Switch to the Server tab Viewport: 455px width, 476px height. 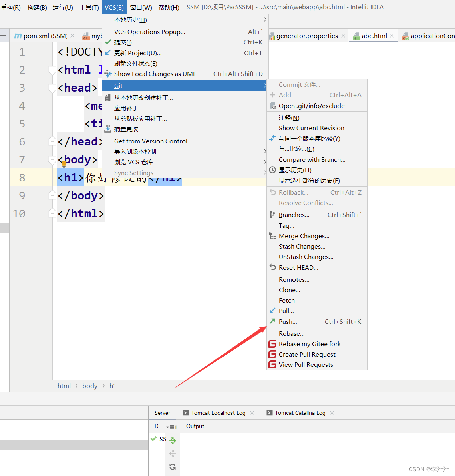[162, 413]
